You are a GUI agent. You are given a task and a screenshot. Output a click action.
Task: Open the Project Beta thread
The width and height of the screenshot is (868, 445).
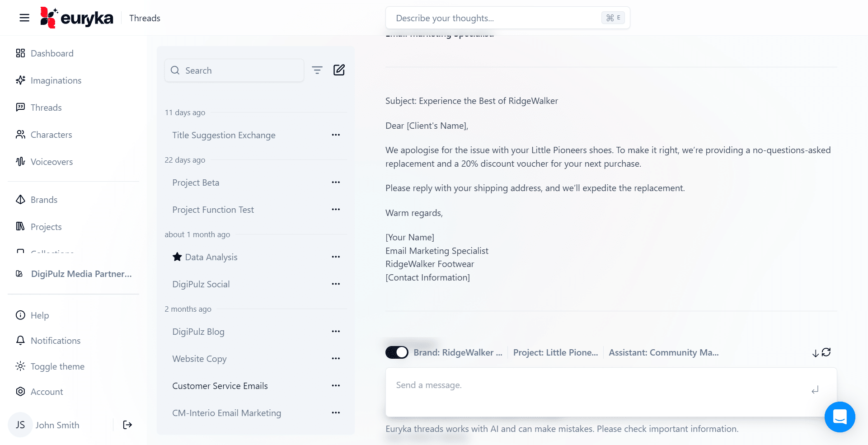click(196, 183)
